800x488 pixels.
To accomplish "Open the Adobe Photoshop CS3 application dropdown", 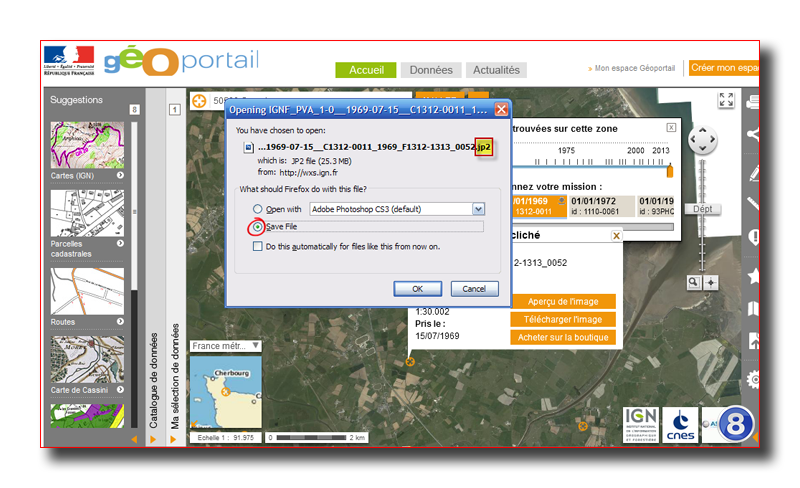I will [x=478, y=209].
